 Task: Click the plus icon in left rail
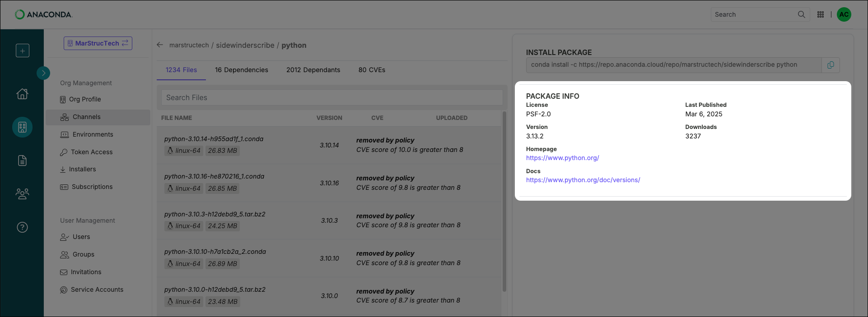click(23, 51)
